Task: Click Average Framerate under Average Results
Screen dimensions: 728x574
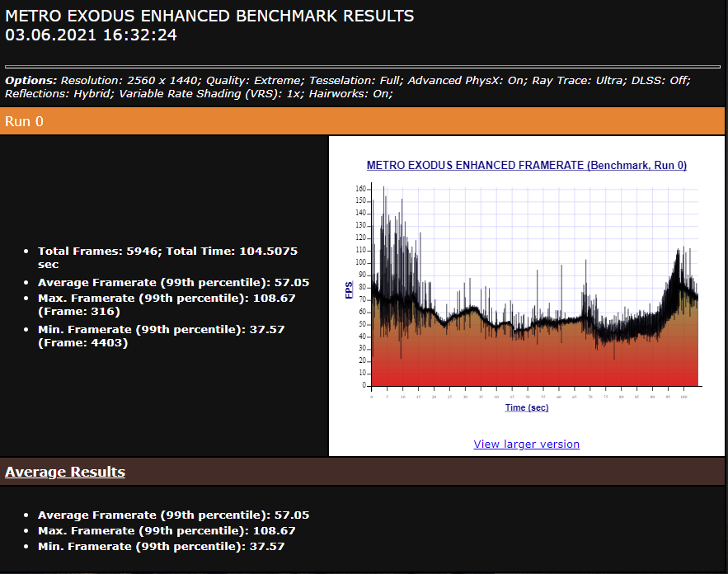Action: point(174,515)
